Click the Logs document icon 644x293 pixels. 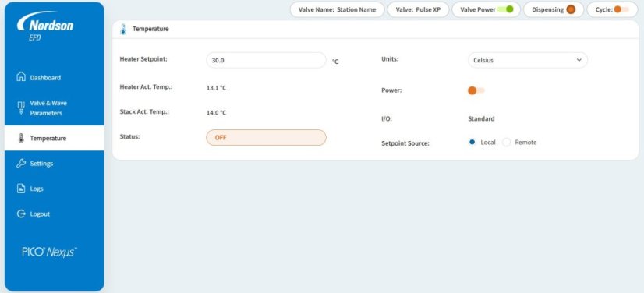pyautogui.click(x=21, y=189)
